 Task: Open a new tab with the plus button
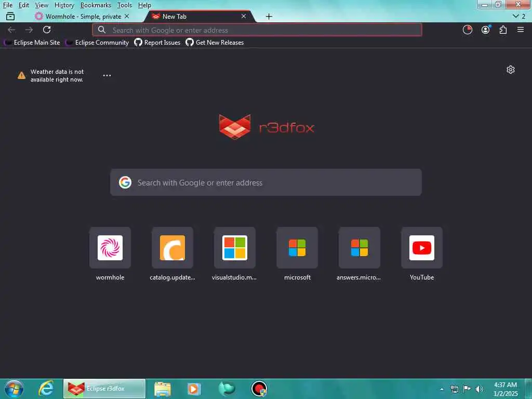269,16
